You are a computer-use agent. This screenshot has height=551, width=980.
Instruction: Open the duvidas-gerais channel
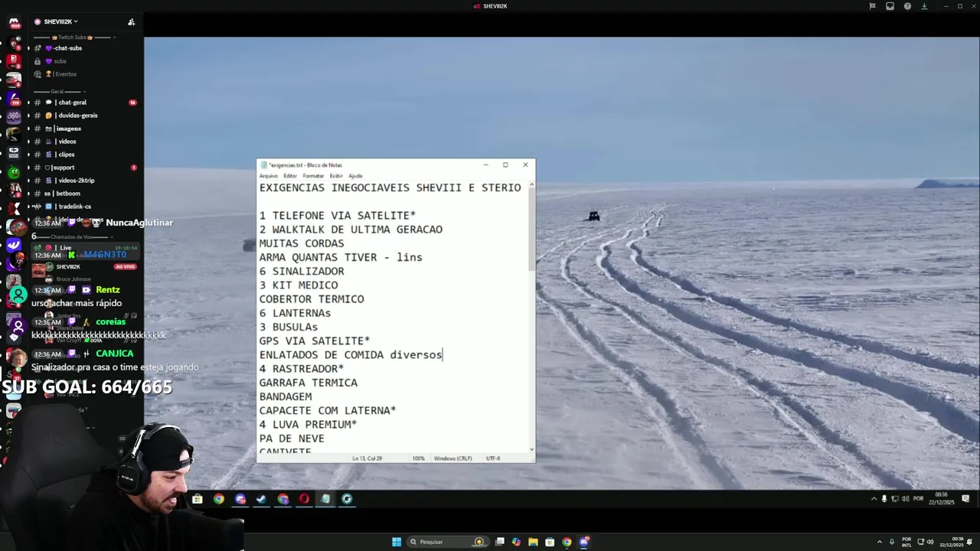click(86, 116)
